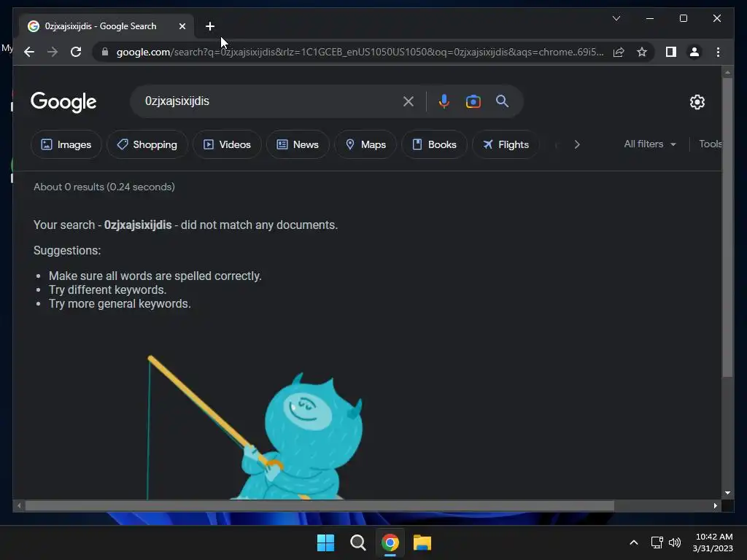Click the vertical scrollbar thumb
The width and height of the screenshot is (747, 560).
coord(727,227)
